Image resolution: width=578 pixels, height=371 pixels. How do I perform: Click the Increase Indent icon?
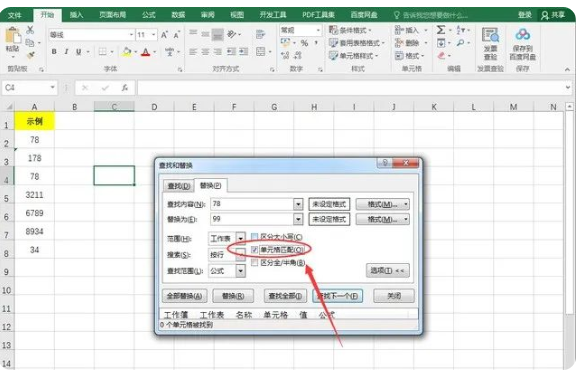(244, 52)
